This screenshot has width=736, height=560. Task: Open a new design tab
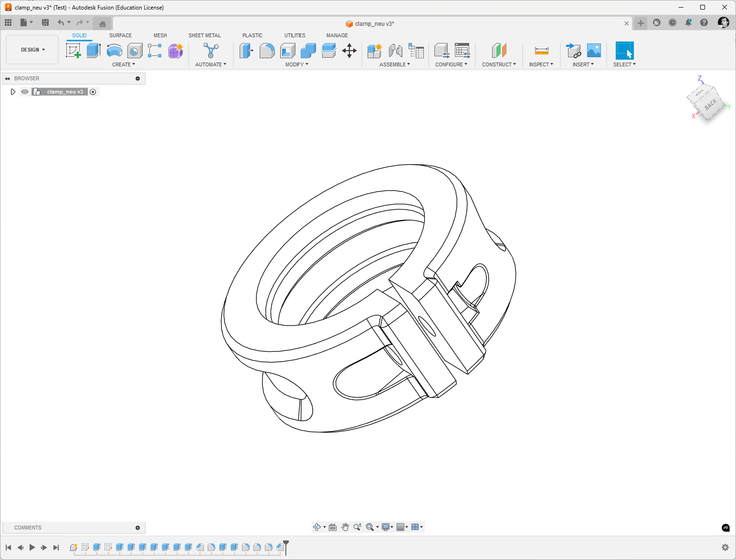tap(641, 23)
